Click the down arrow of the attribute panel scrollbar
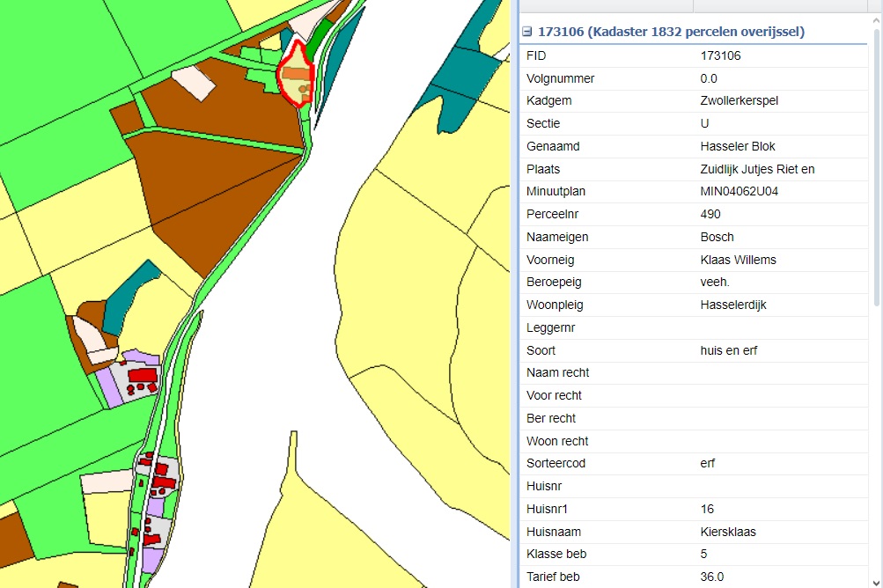883x588 pixels. pyautogui.click(x=877, y=582)
